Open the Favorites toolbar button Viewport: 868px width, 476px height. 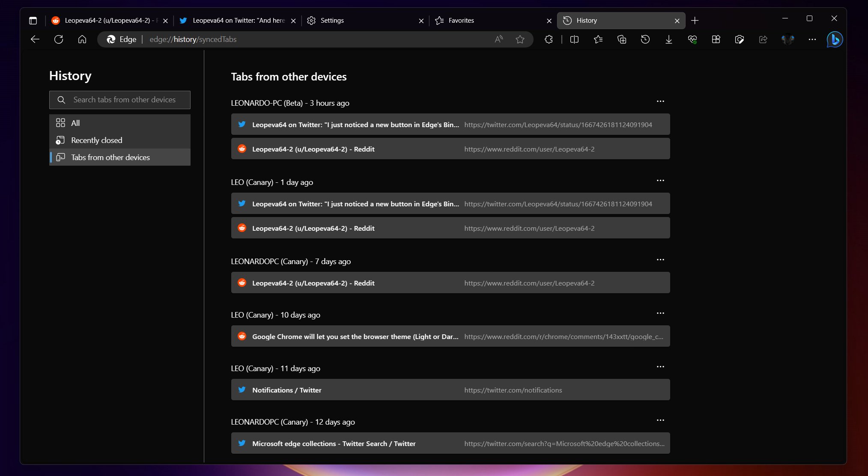tap(598, 39)
